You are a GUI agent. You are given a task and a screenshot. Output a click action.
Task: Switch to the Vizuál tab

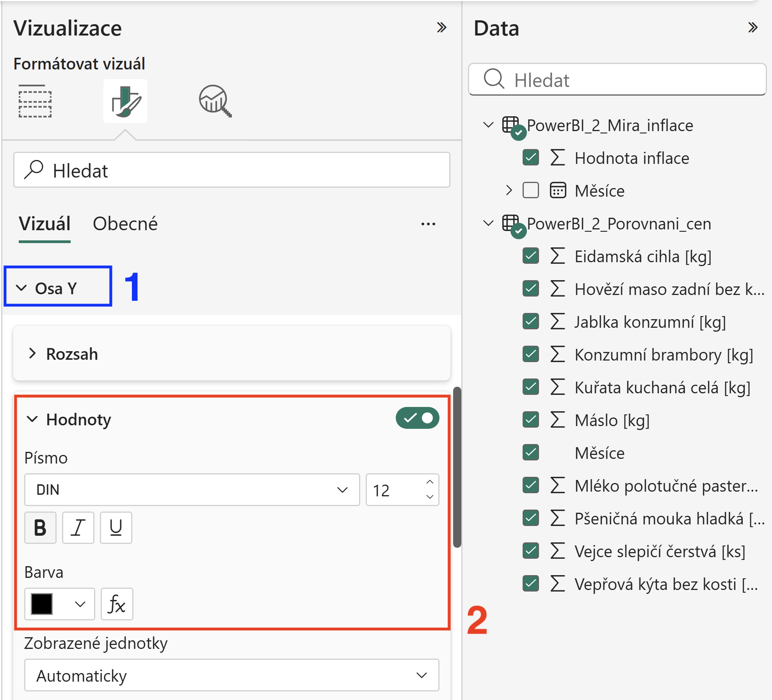tap(44, 224)
